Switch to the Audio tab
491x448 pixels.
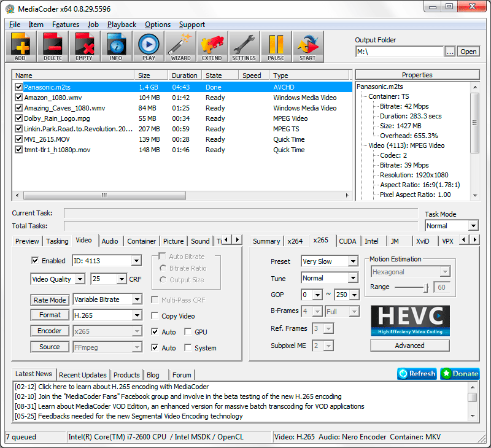110,241
